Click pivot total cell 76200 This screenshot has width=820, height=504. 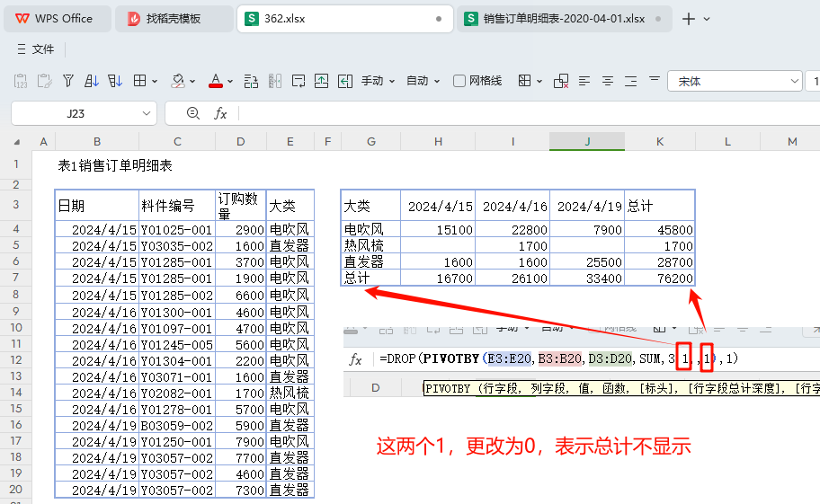pos(659,278)
